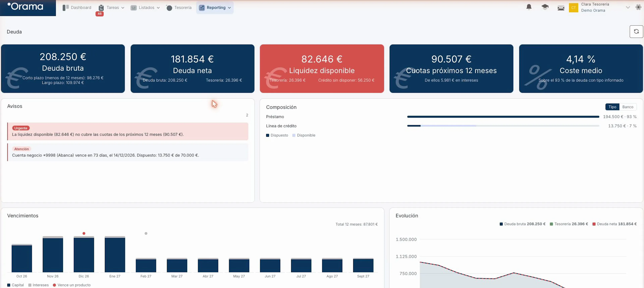Click the Listados list icon

(133, 8)
